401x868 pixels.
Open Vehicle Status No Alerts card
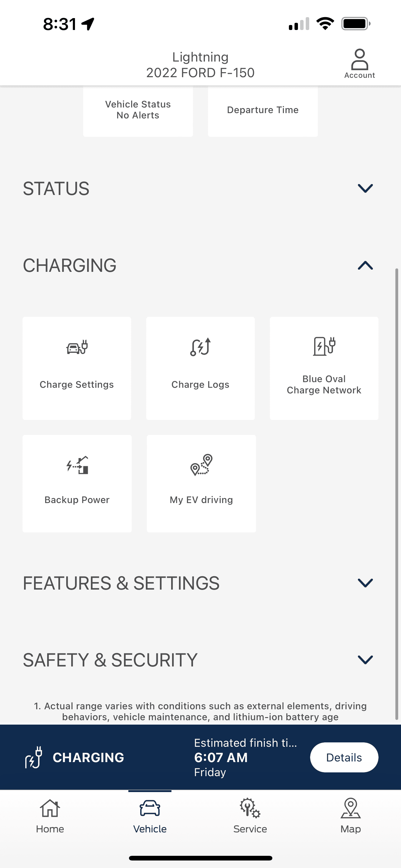(138, 110)
